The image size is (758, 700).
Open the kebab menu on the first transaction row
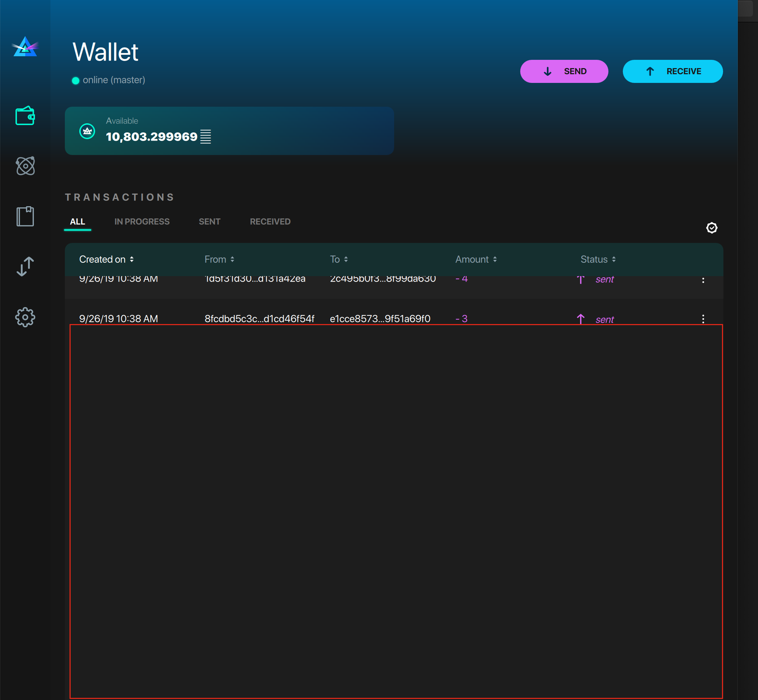tap(704, 280)
